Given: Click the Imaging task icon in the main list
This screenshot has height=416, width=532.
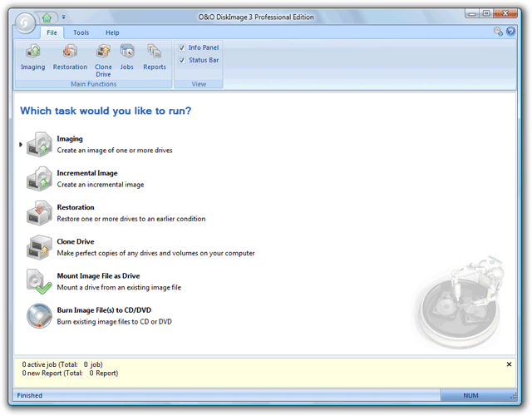Looking at the screenshot, I should [x=39, y=144].
